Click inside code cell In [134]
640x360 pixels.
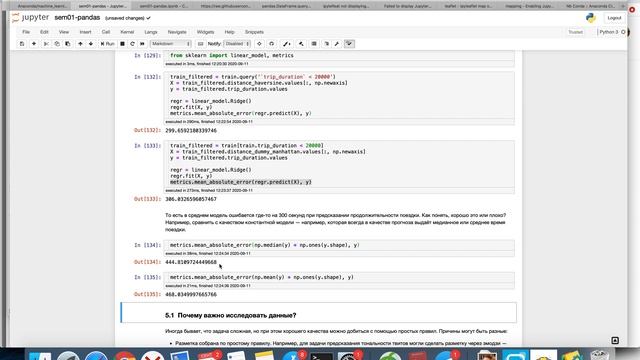coord(339,245)
